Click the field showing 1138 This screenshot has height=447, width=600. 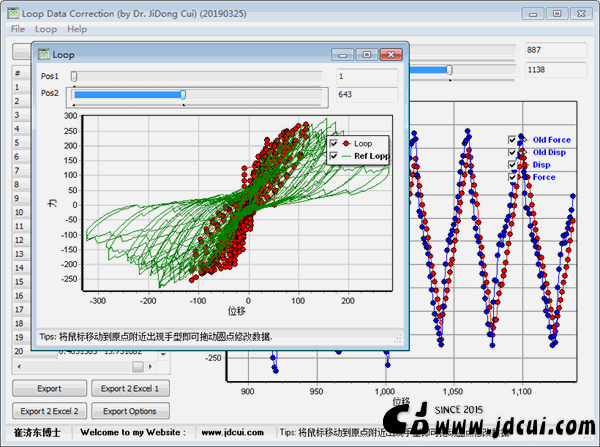coord(555,70)
